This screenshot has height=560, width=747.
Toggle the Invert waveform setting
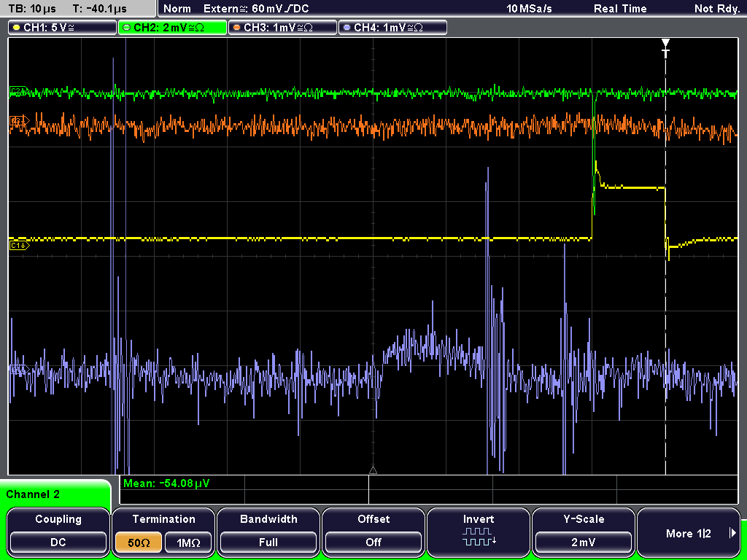coord(479,532)
